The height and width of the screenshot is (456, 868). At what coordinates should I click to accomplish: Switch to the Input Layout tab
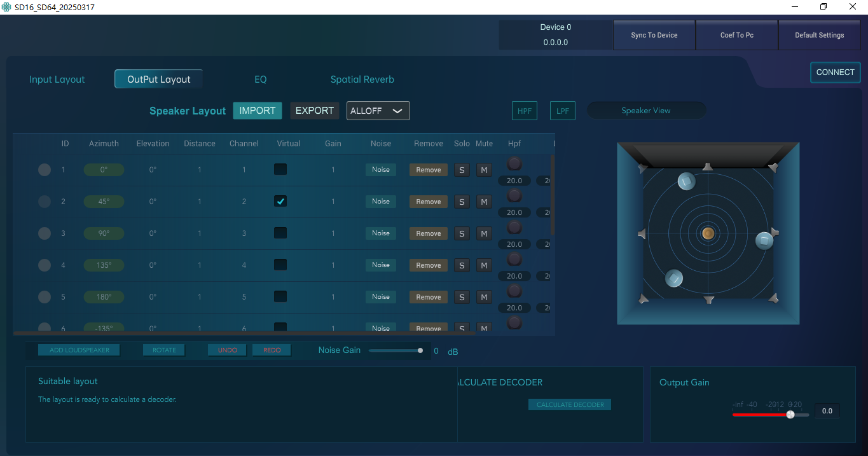click(57, 79)
